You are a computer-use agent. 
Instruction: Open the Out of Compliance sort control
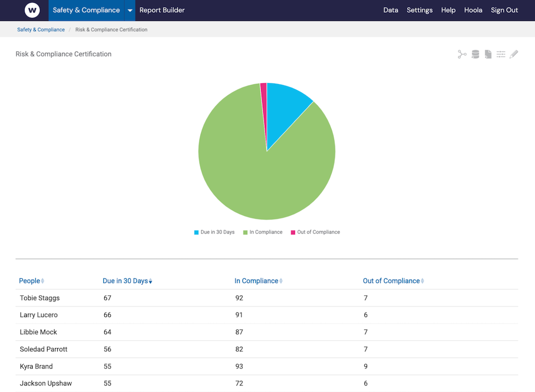(x=422, y=281)
